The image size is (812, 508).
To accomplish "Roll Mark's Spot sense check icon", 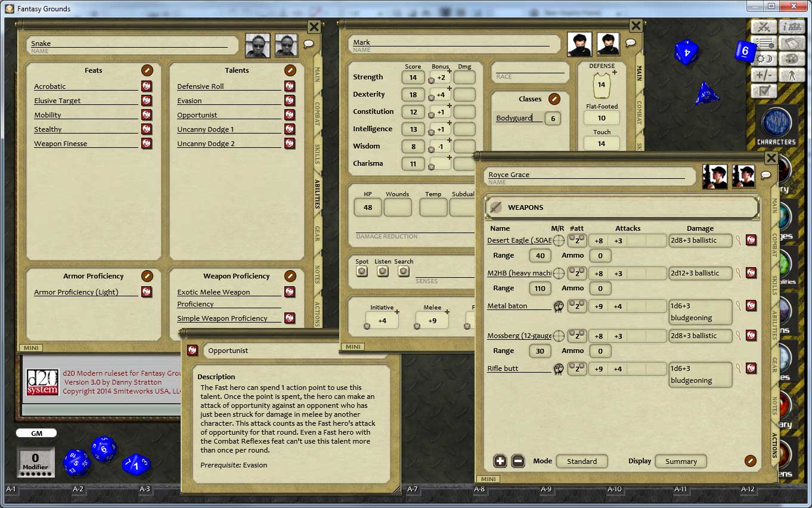I will point(362,271).
